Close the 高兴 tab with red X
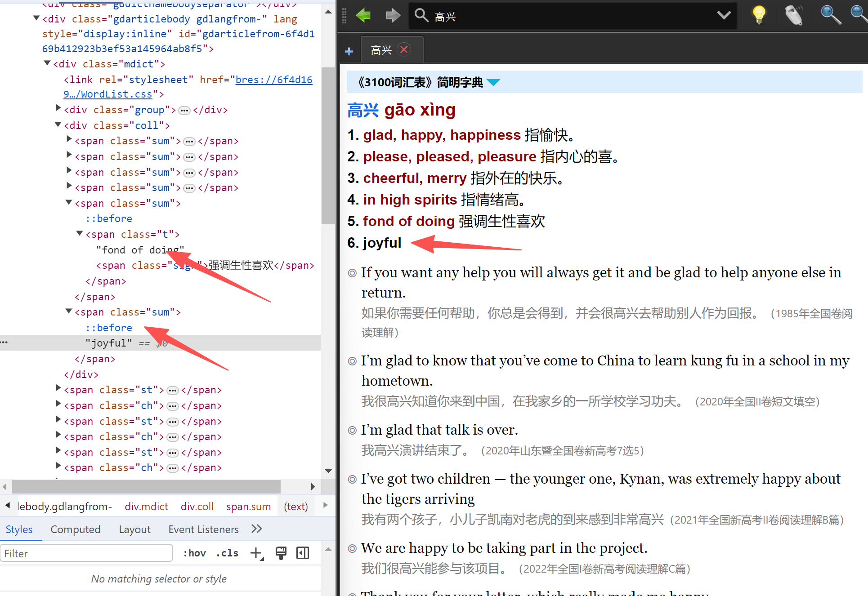 [404, 49]
